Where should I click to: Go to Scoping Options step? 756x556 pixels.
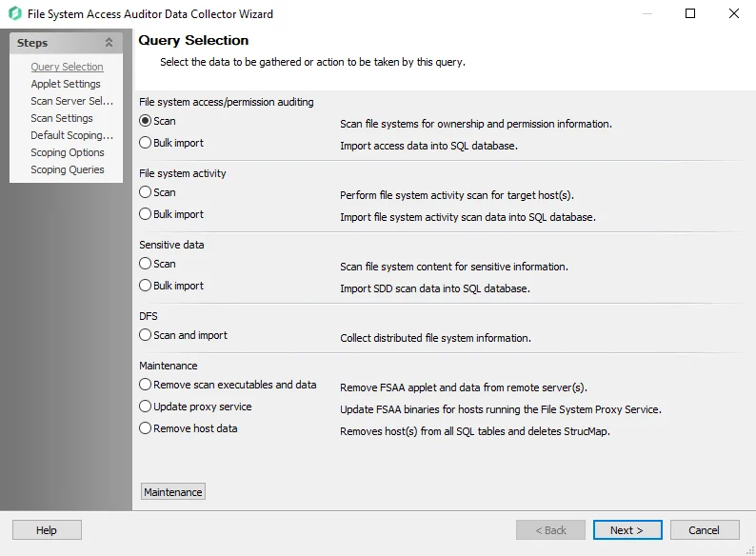68,152
